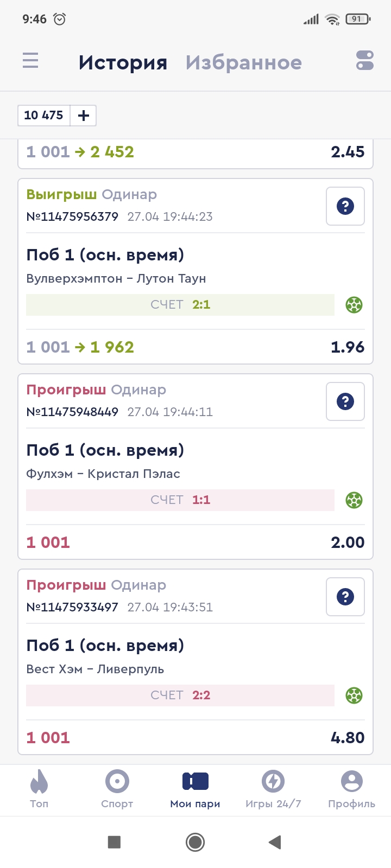Click the 10 475 balance field

pos(44,116)
